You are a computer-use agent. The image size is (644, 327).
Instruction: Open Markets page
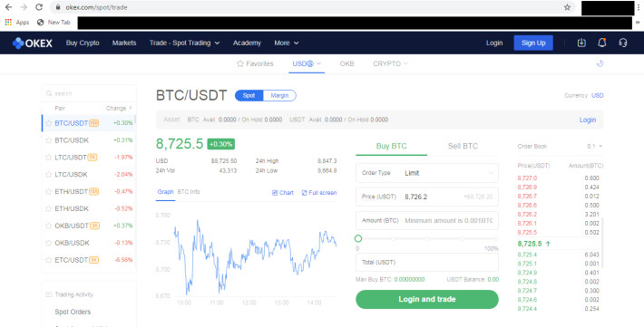coord(124,43)
